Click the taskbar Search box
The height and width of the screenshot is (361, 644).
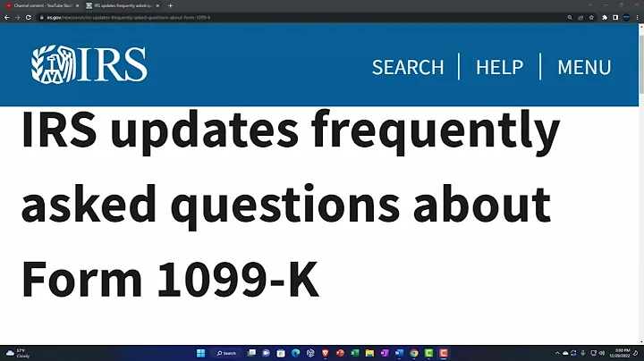click(226, 353)
